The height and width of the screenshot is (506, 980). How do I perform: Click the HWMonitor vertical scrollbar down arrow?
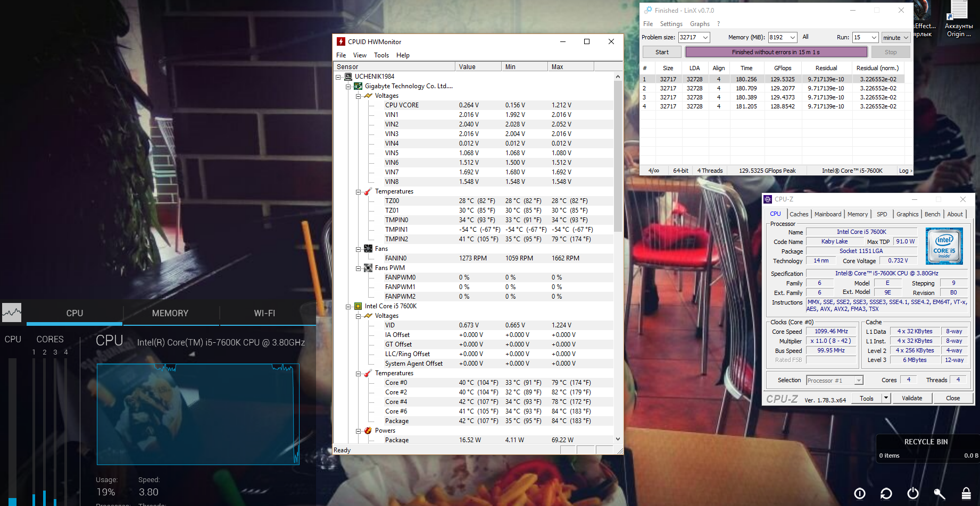pyautogui.click(x=618, y=439)
